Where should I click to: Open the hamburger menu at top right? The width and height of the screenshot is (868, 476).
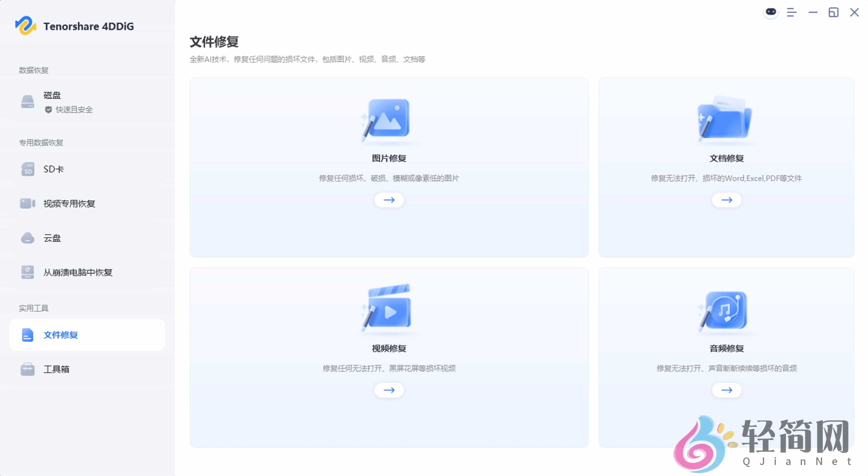tap(792, 13)
